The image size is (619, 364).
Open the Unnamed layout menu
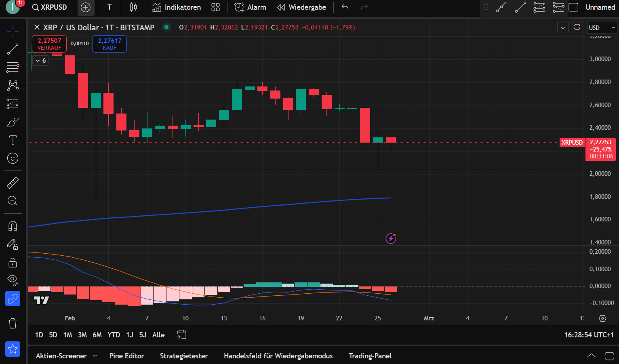pyautogui.click(x=600, y=7)
